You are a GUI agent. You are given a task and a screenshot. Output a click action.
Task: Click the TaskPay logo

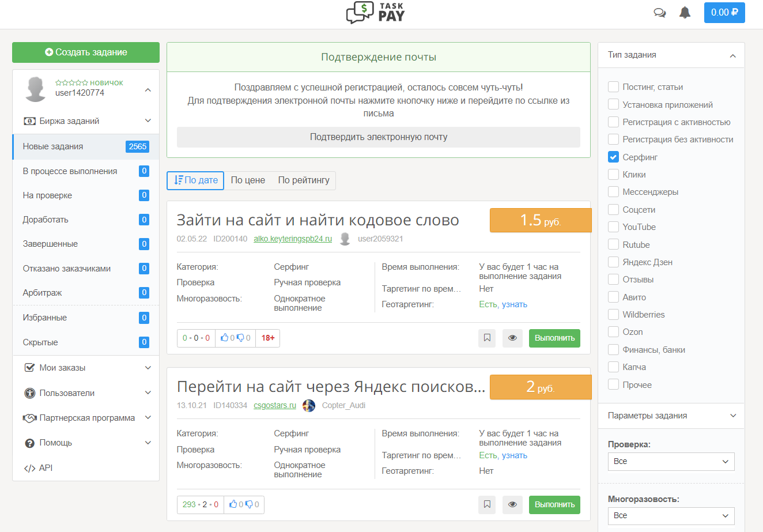tap(376, 13)
